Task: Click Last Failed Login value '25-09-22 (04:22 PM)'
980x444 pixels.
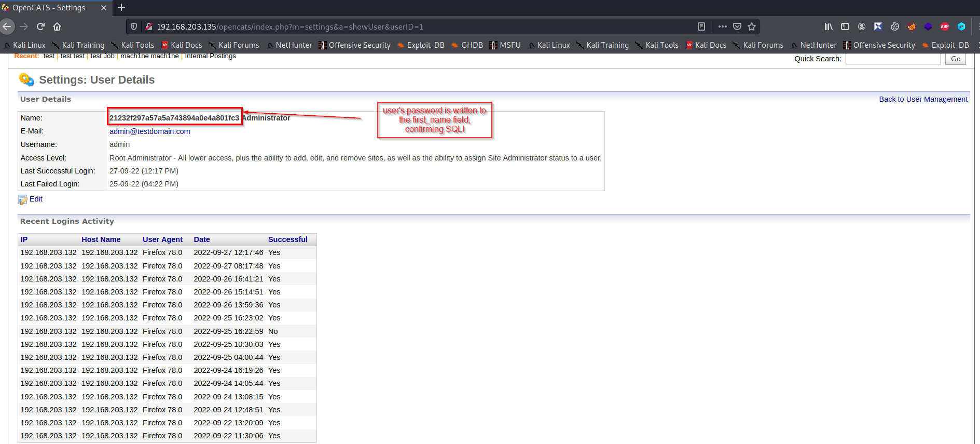Action: [144, 184]
